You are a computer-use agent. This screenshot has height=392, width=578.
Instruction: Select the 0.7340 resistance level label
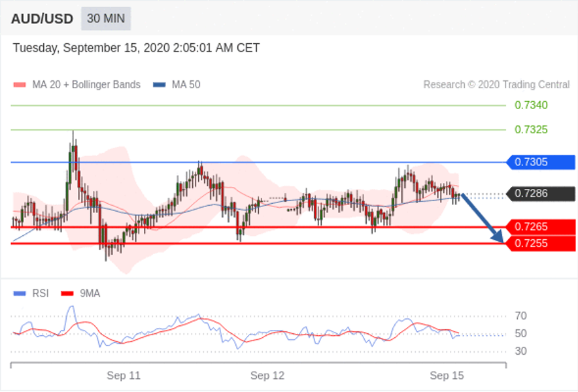pyautogui.click(x=531, y=105)
